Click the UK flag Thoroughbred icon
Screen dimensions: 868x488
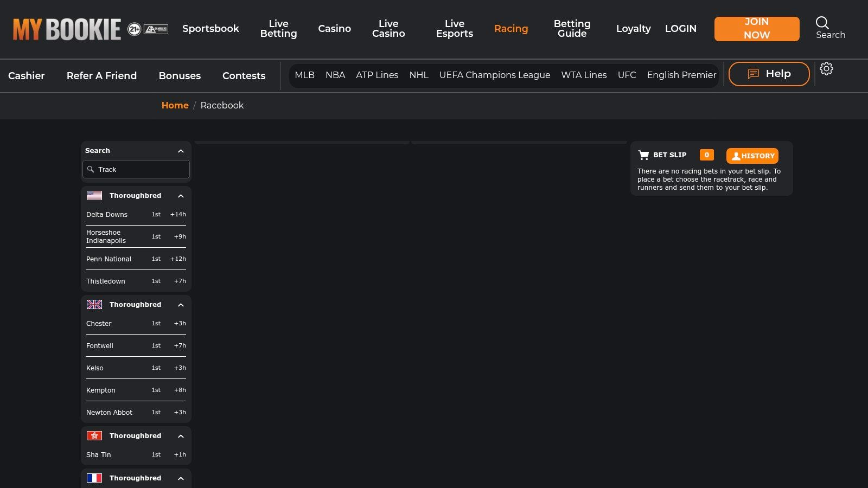tap(94, 305)
